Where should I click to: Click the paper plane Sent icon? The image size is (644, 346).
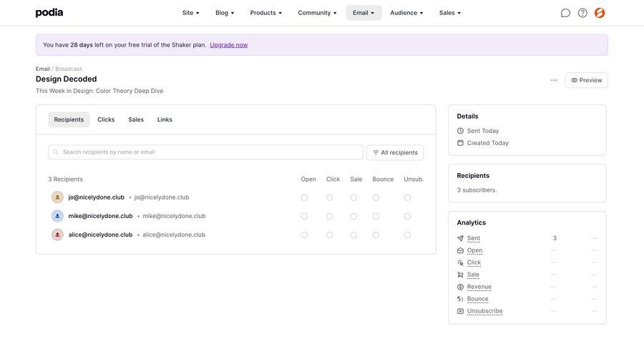tap(460, 238)
